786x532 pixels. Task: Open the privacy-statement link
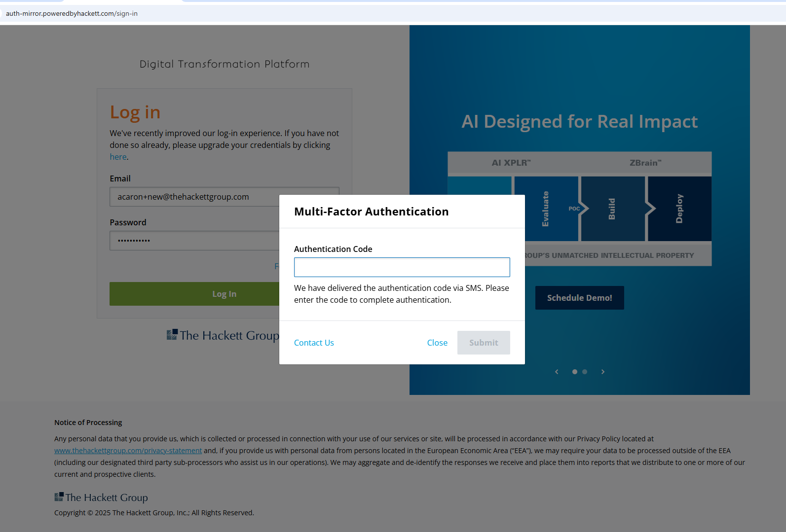[x=128, y=451]
